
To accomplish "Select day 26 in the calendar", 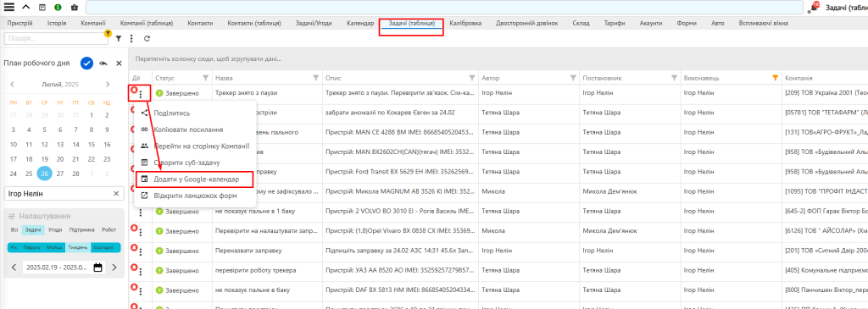I will pyautogui.click(x=45, y=174).
